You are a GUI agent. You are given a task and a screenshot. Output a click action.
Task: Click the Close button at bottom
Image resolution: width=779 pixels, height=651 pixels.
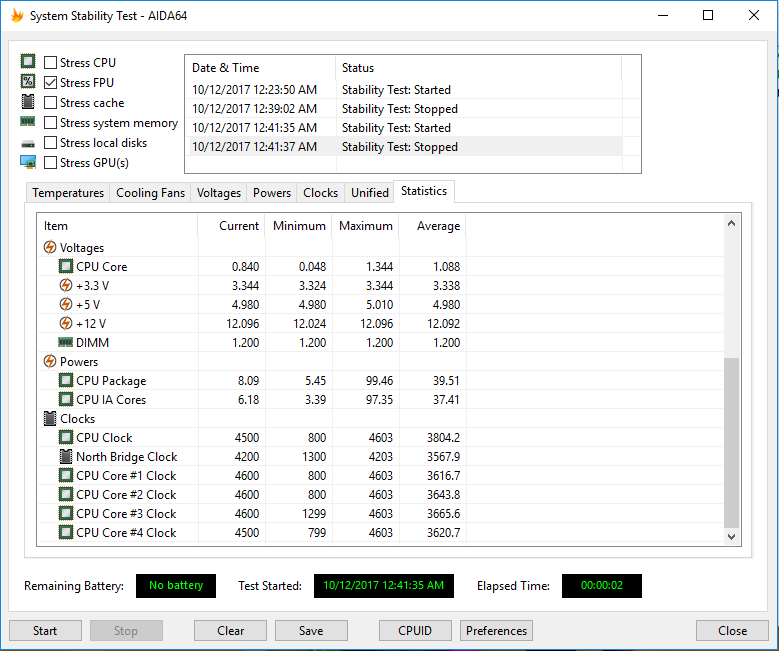coord(732,630)
